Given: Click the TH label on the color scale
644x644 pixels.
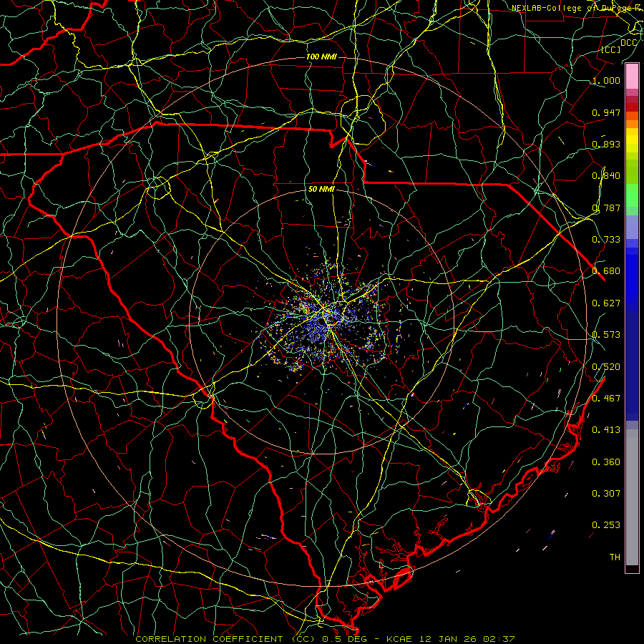Looking at the screenshot, I should 615,557.
